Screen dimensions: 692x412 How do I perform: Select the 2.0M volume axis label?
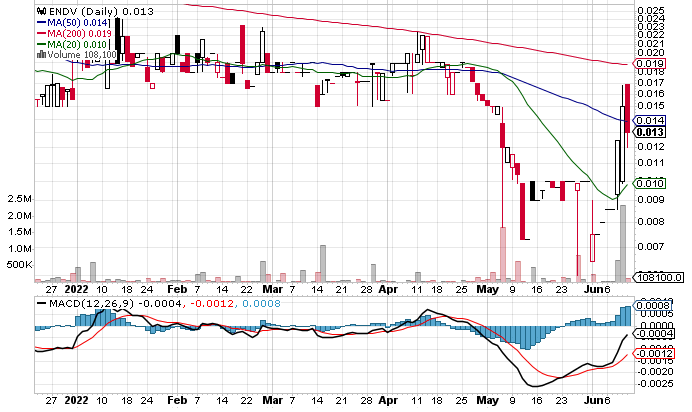pyautogui.click(x=20, y=216)
